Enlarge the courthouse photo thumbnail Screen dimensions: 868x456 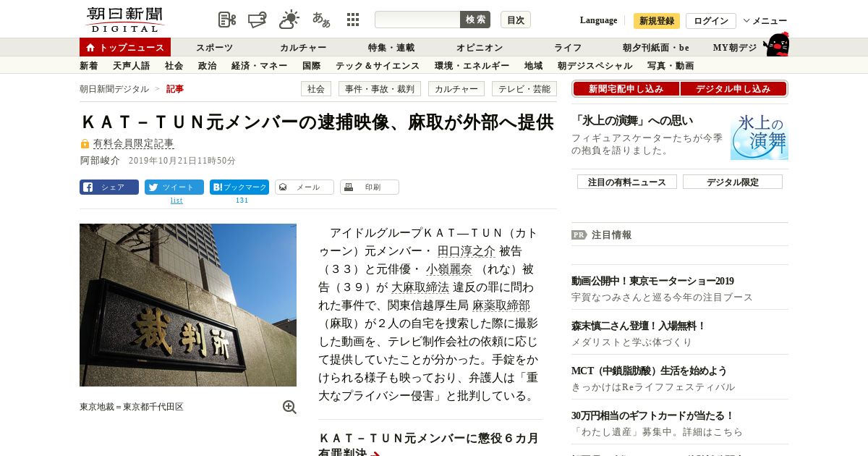[188, 305]
